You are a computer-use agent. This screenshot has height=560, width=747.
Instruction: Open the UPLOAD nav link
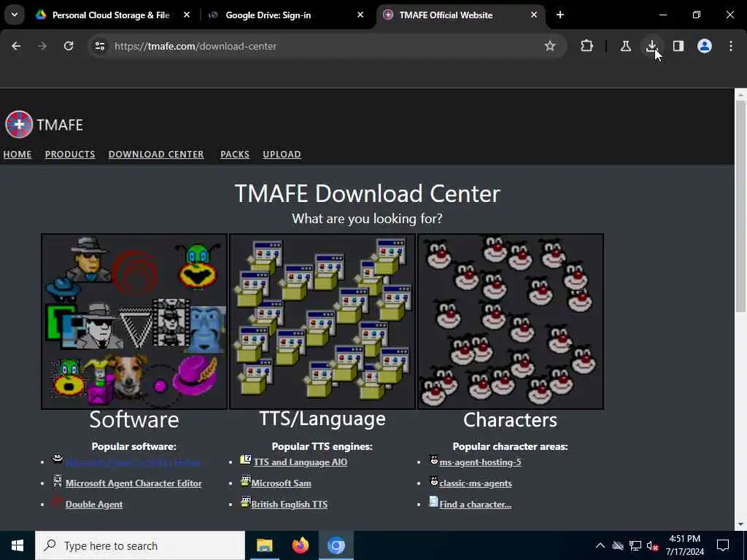282,155
